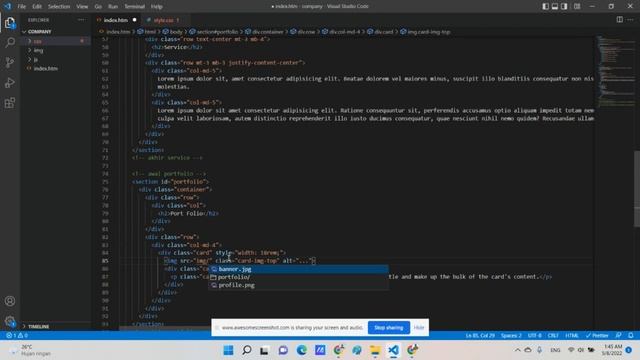
Task: Select profile.png from autocomplete suggestions
Action: [x=298, y=285]
